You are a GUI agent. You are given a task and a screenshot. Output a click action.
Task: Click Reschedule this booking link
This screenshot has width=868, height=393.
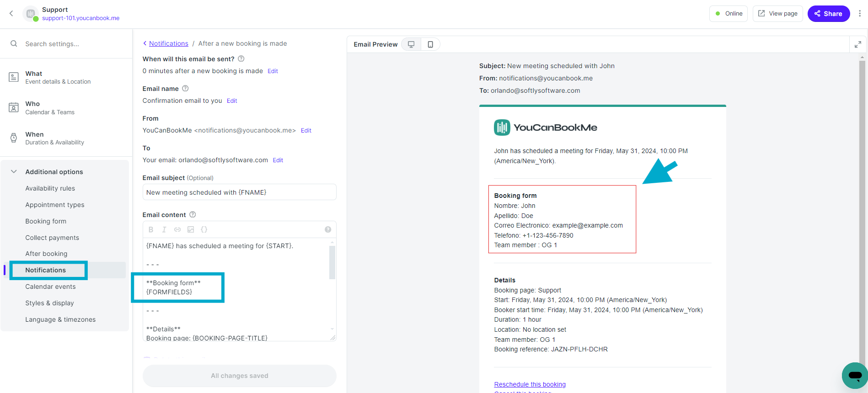[x=530, y=384]
